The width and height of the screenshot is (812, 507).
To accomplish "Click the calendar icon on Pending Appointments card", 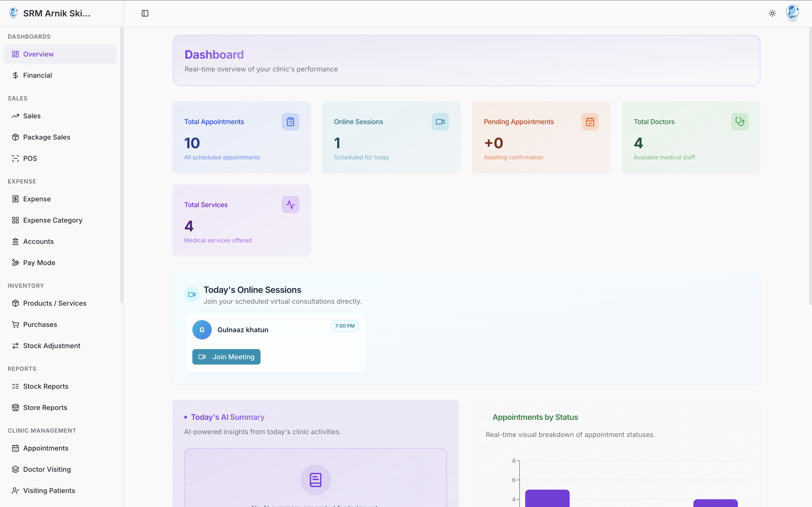I will tap(590, 121).
